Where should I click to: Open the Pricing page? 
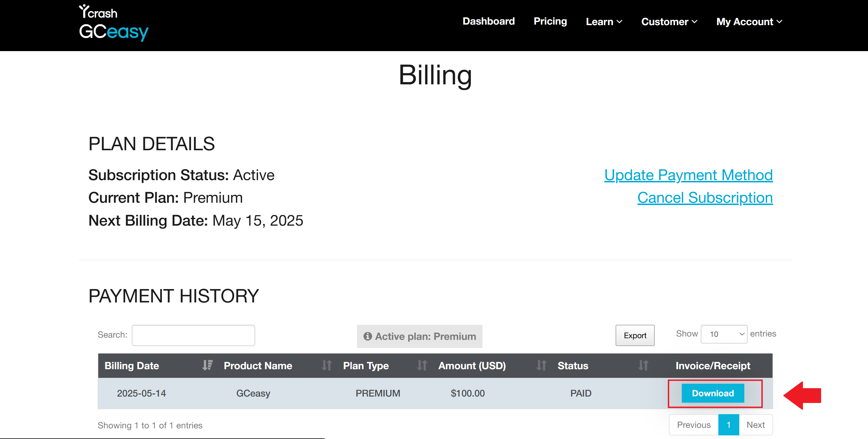(550, 21)
